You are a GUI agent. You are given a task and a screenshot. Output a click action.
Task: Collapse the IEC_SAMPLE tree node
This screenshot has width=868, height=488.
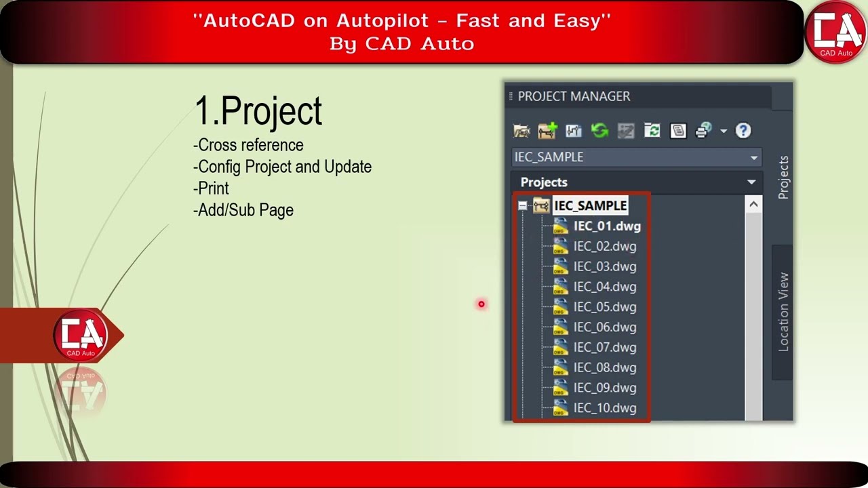522,205
